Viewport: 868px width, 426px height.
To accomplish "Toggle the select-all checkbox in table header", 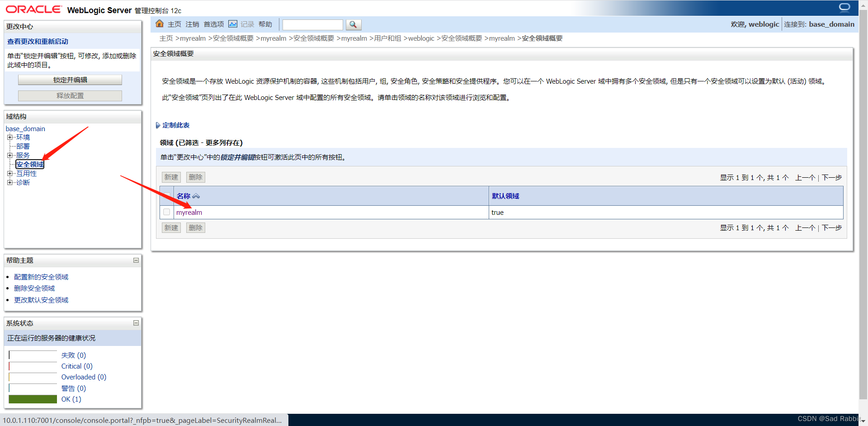I will pyautogui.click(x=167, y=196).
